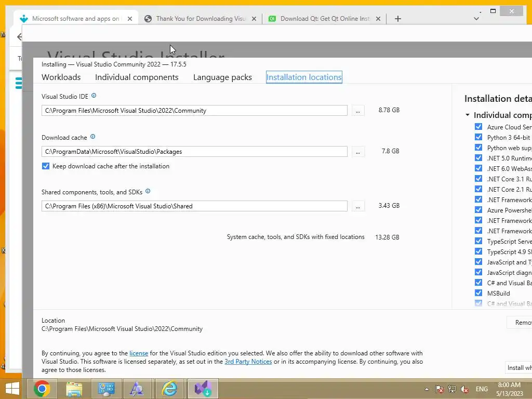This screenshot has height=399, width=532.
Task: Uncheck .NET Core 3.1 Runtime component
Action: 478,179
